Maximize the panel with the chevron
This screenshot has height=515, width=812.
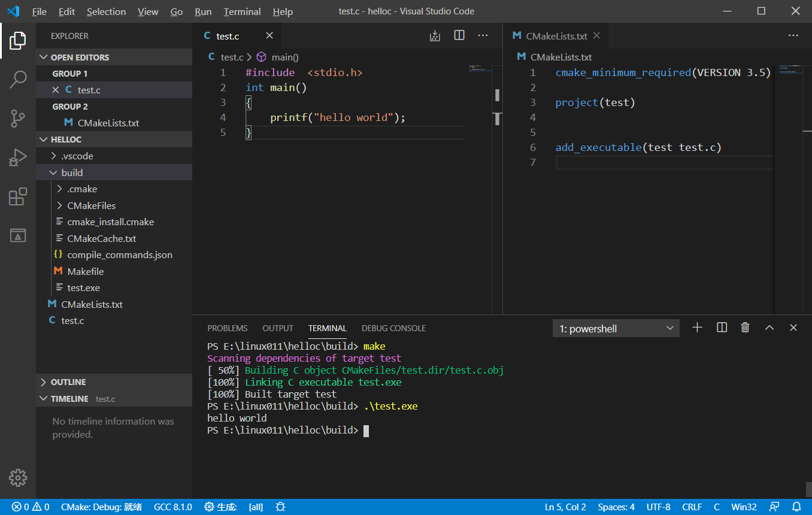point(769,327)
